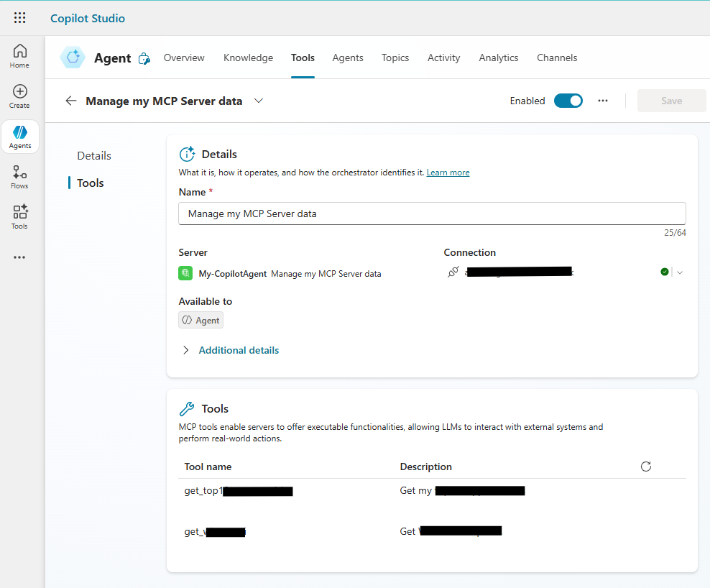
Task: Jump to Details section in side navigation
Action: pos(94,156)
